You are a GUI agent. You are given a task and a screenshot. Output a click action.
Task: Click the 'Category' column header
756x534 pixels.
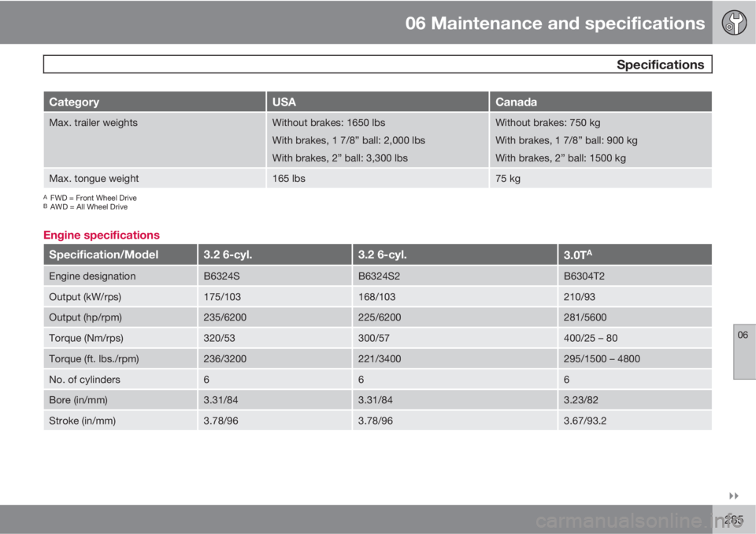pos(154,102)
